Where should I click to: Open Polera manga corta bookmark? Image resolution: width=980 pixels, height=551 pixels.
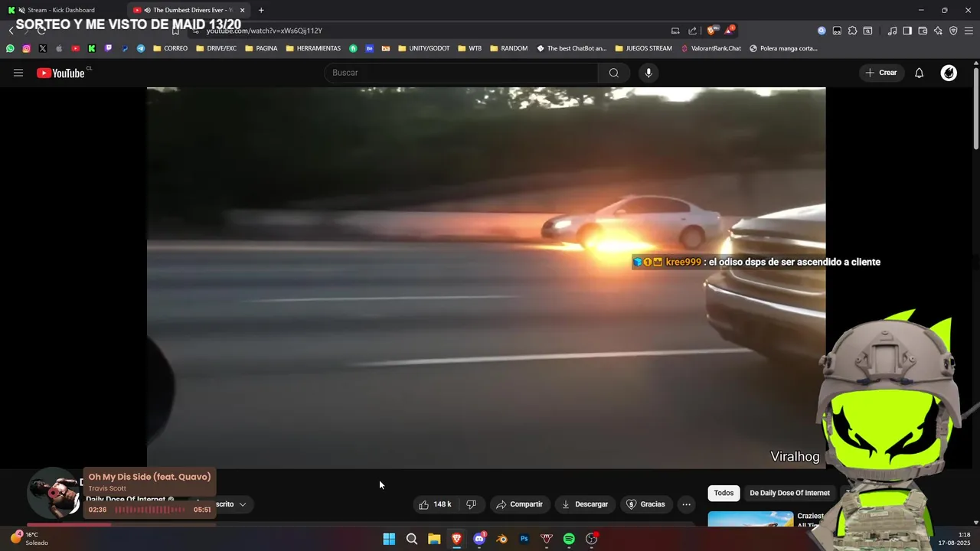tap(783, 48)
